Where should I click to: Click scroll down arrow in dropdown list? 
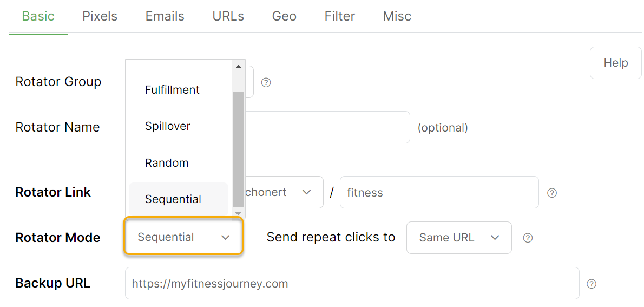coord(238,214)
